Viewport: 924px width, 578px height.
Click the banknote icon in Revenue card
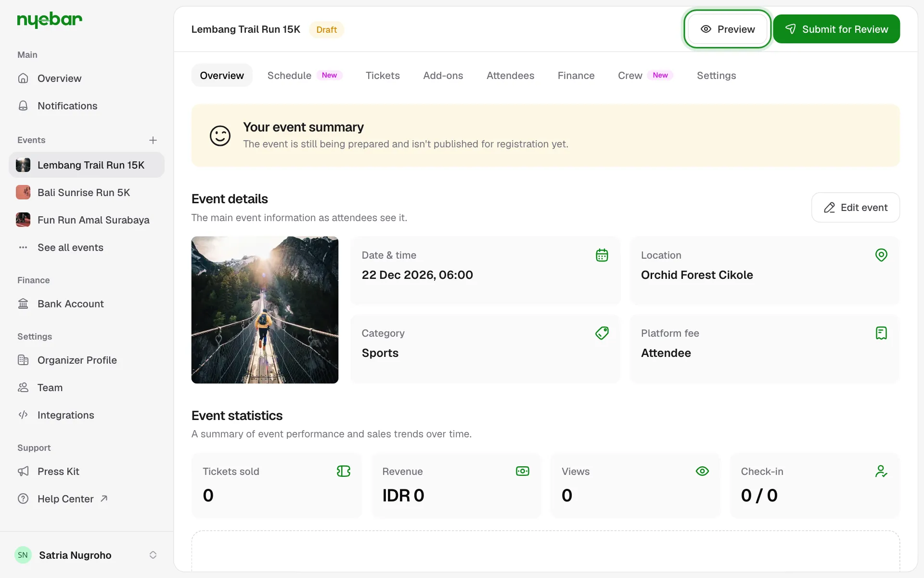[523, 471]
